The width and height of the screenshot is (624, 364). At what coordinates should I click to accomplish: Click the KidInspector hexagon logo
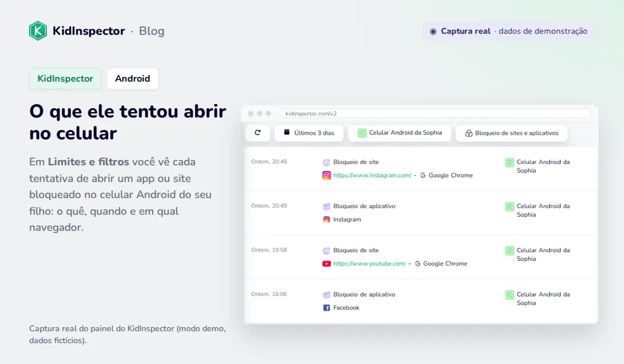[38, 31]
